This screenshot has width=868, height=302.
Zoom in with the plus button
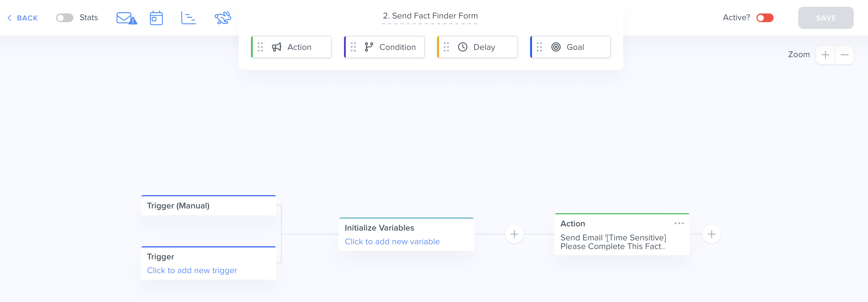825,55
